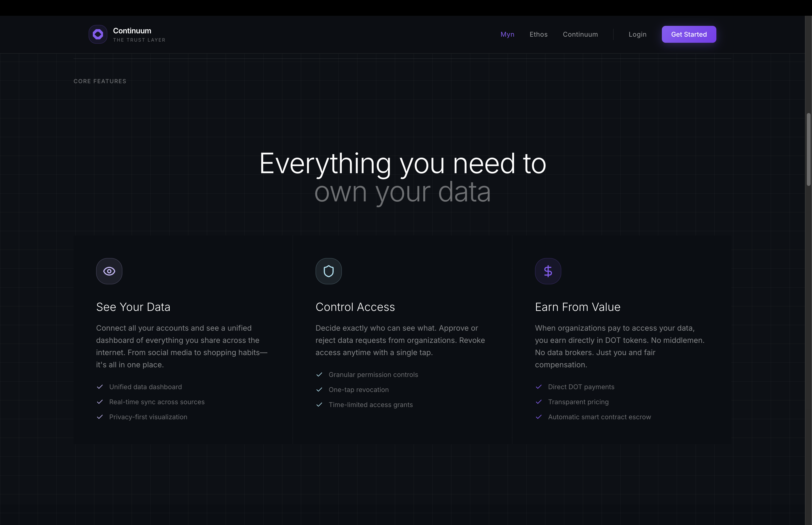
Task: Go to the Ethos nav link
Action: pyautogui.click(x=538, y=35)
